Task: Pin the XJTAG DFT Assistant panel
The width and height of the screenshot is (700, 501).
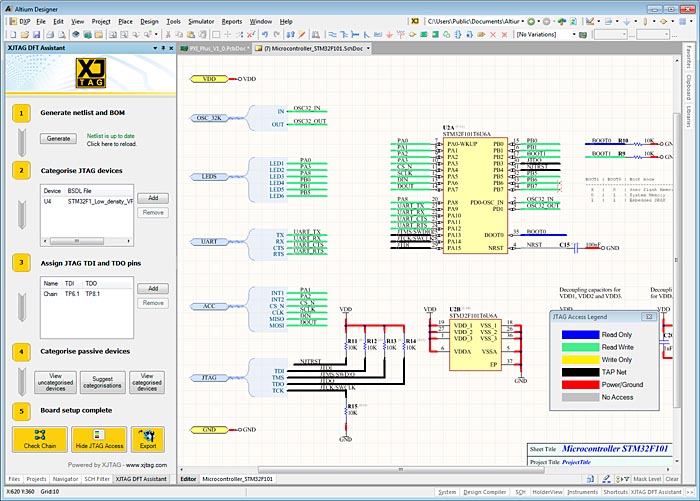Action: [x=163, y=48]
